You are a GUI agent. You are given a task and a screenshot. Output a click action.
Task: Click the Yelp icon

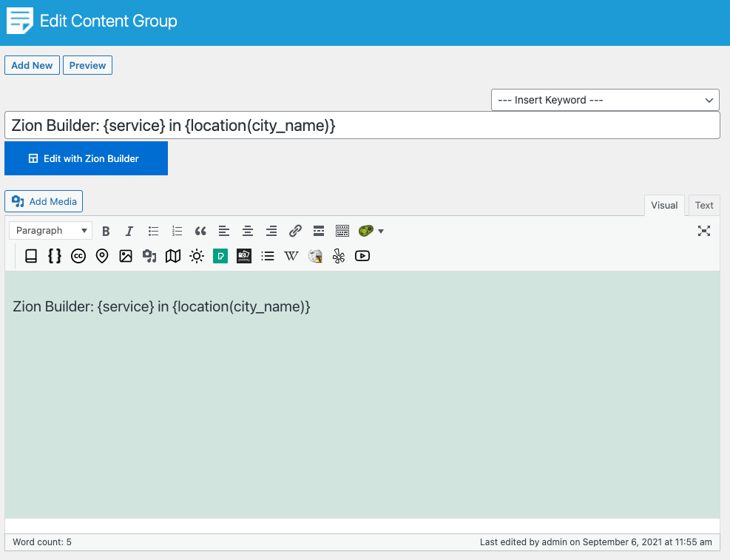(x=339, y=256)
